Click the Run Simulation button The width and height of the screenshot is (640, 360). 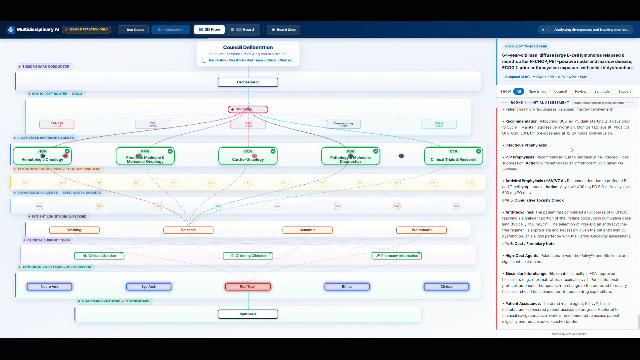point(171,30)
